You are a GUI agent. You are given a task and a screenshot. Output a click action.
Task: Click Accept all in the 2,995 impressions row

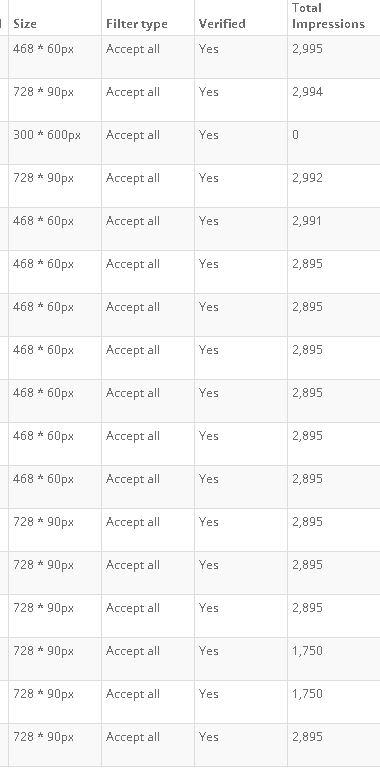[133, 49]
